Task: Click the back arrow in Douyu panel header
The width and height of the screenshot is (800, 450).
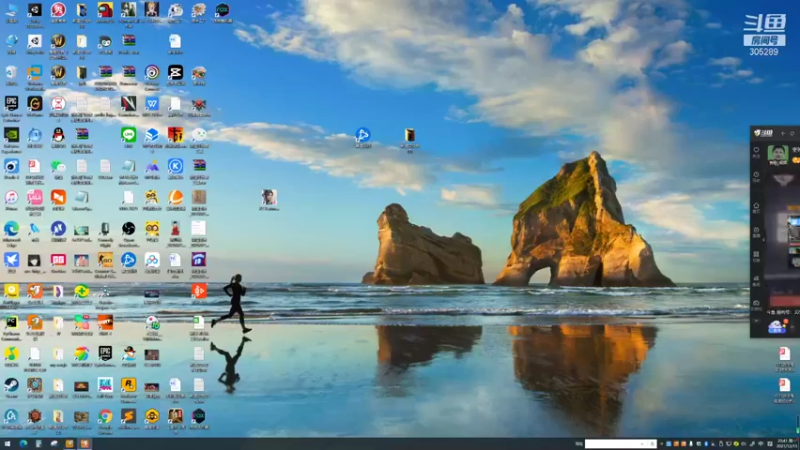Action: (783, 133)
